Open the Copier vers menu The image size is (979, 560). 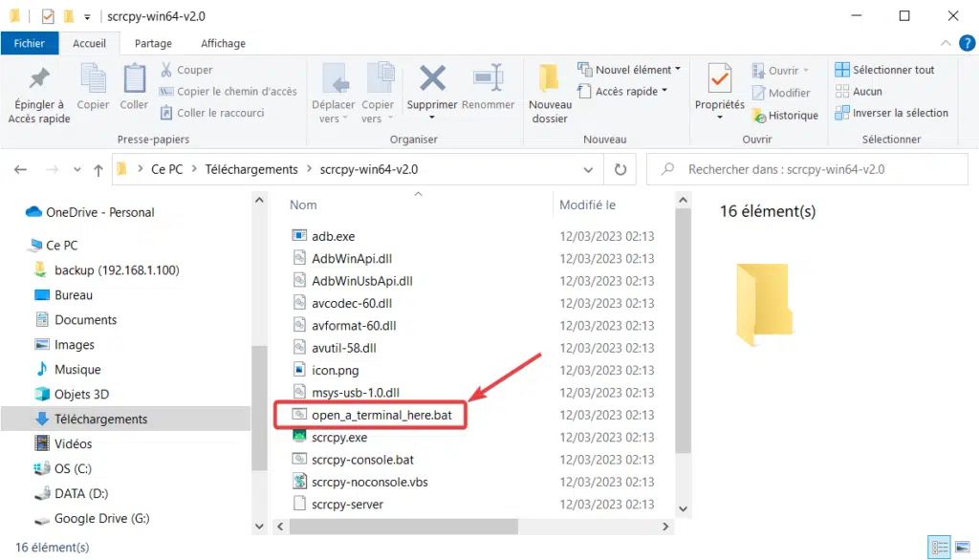point(378,94)
